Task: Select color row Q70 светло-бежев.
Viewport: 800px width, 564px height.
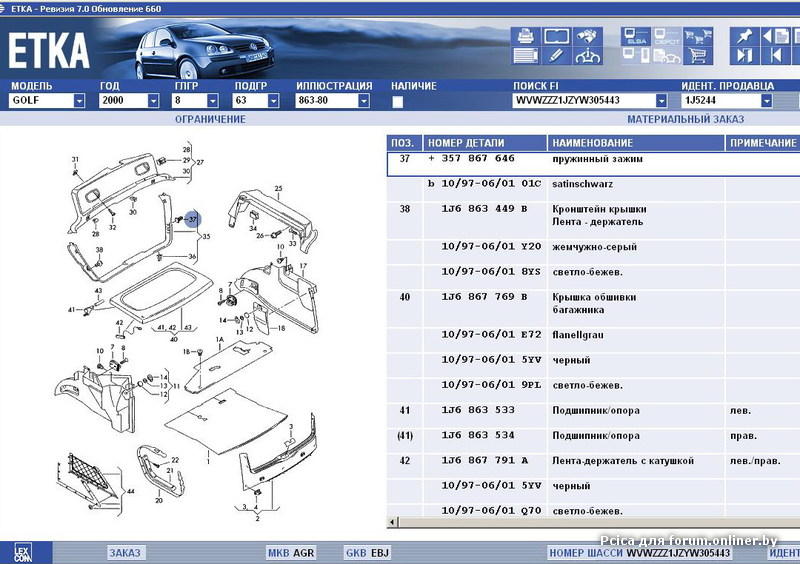Action: click(x=594, y=510)
